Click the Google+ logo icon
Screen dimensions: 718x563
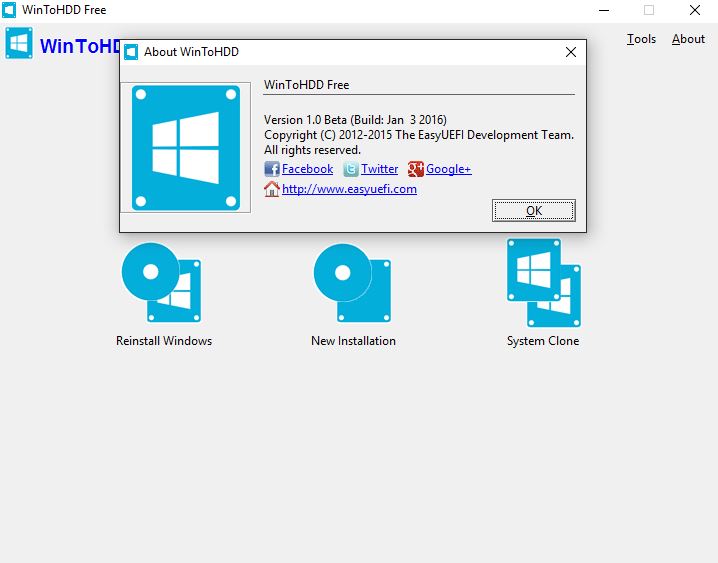415,169
